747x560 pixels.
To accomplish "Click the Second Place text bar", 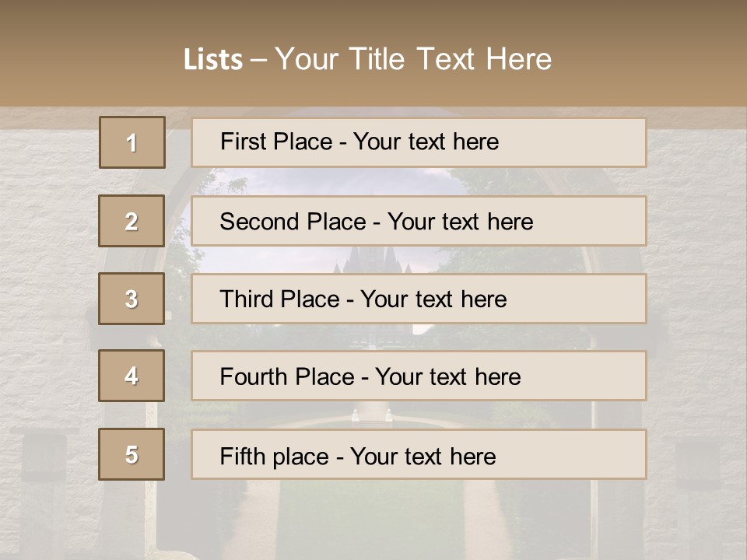I will [419, 222].
